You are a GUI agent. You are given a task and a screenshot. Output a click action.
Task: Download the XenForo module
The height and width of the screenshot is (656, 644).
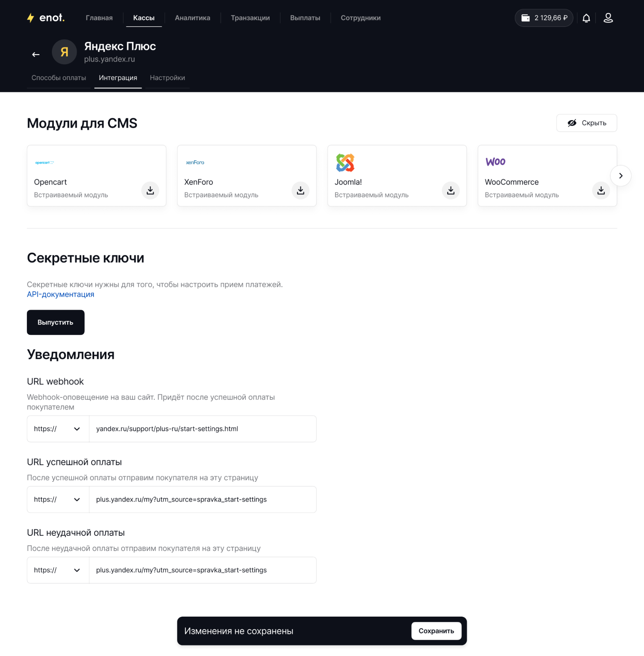[300, 191]
